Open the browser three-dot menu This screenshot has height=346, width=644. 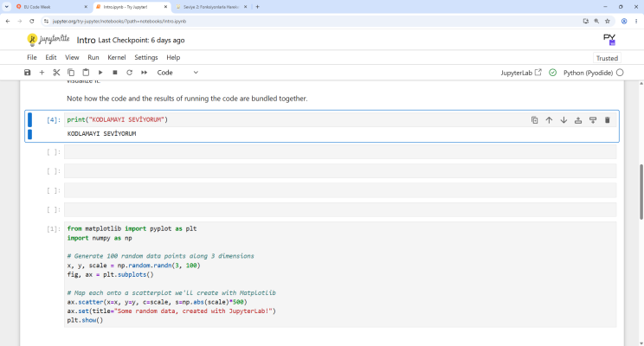[636, 22]
